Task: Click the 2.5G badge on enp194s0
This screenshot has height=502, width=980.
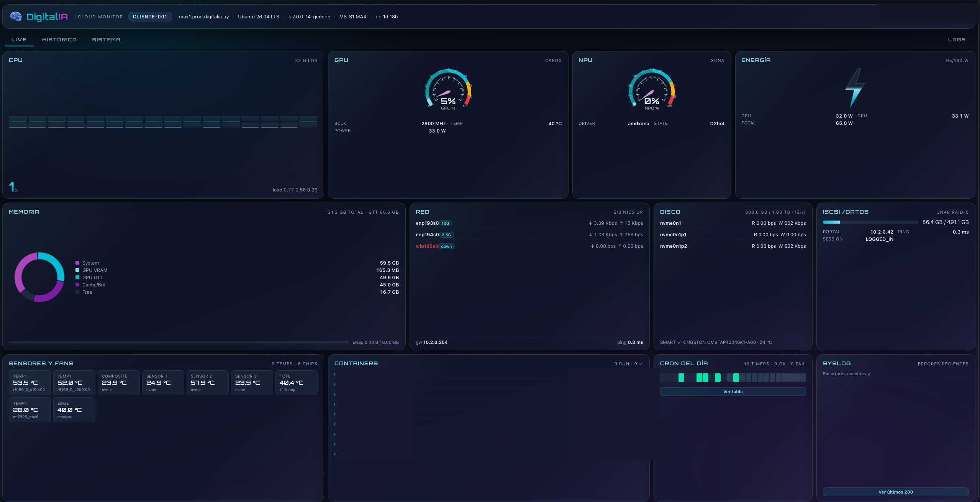Action: click(x=446, y=235)
